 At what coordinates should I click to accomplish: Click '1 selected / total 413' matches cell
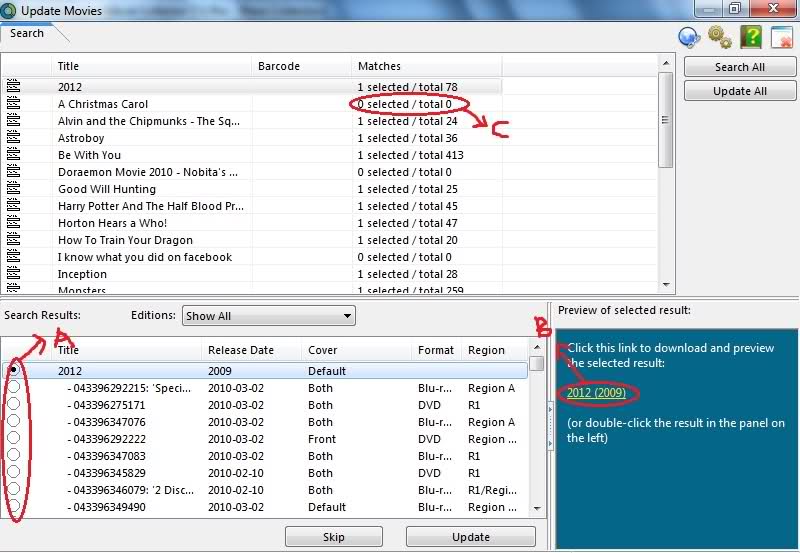(x=410, y=155)
